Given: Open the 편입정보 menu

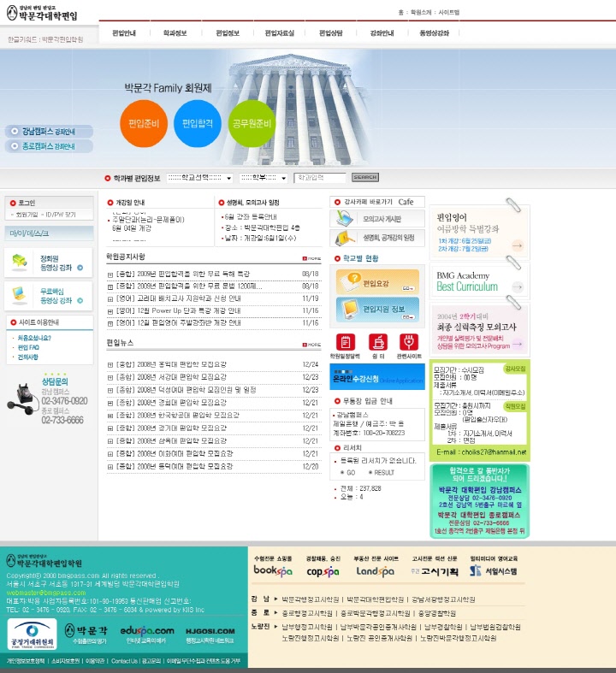Looking at the screenshot, I should (x=228, y=33).
